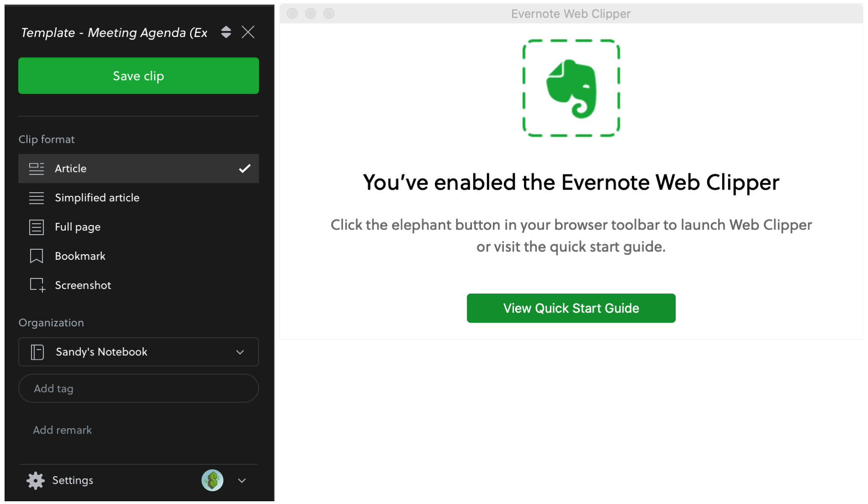Open Settings gear icon
The width and height of the screenshot is (868, 504).
[x=35, y=480]
